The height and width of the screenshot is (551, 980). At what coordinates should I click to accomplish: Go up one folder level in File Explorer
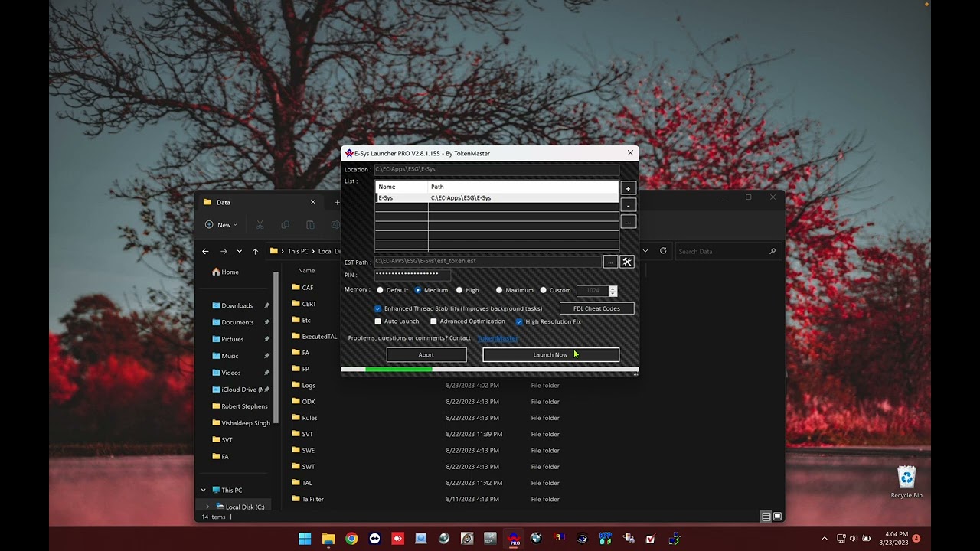point(255,251)
